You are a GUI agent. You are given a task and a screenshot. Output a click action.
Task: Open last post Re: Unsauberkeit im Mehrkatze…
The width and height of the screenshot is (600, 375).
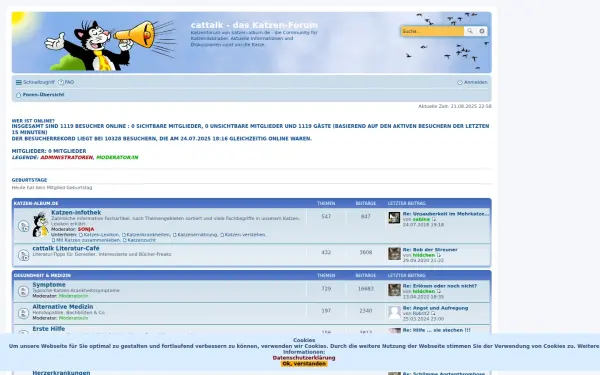tap(446, 214)
